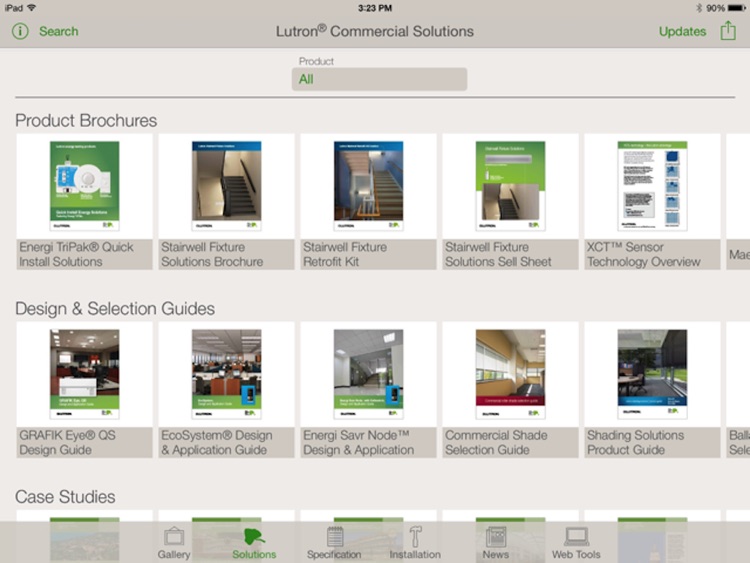Click the 'Design & Selection Guides' heading
This screenshot has height=563, width=750.
coord(115,309)
